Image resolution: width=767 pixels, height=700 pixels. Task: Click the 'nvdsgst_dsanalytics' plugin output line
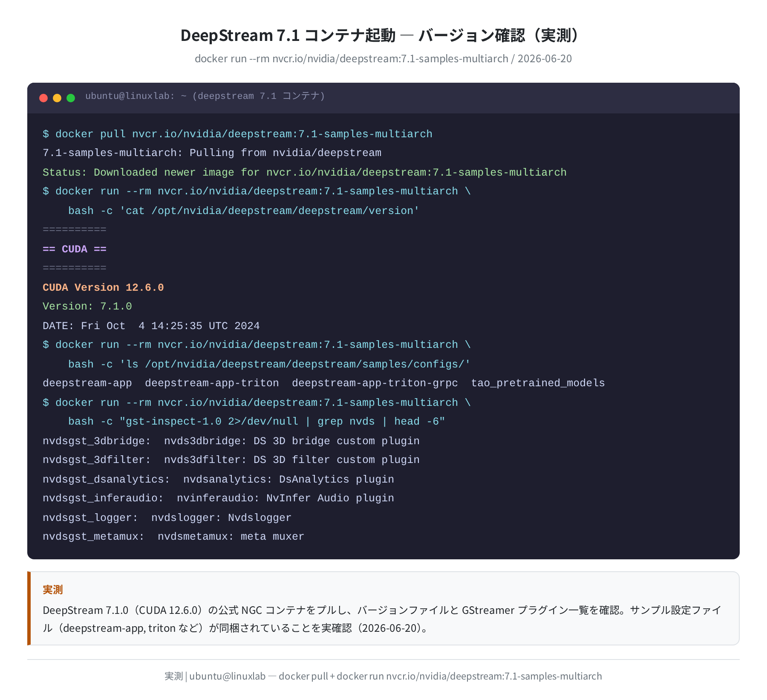point(218,479)
